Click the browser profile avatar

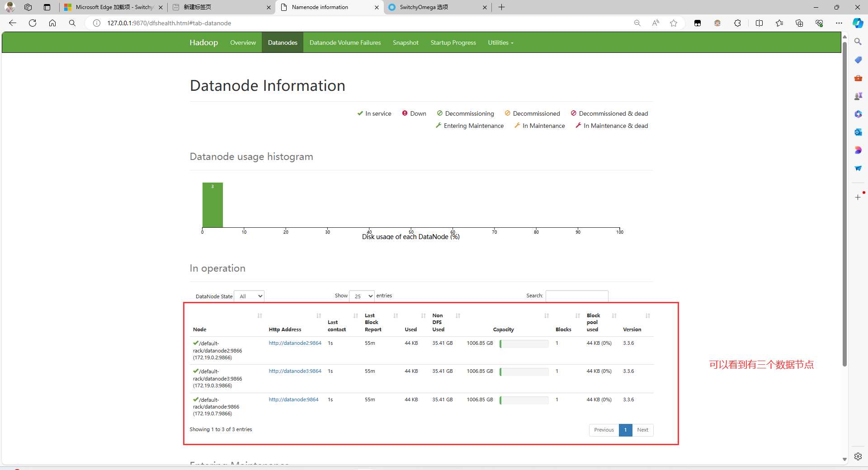(10, 7)
